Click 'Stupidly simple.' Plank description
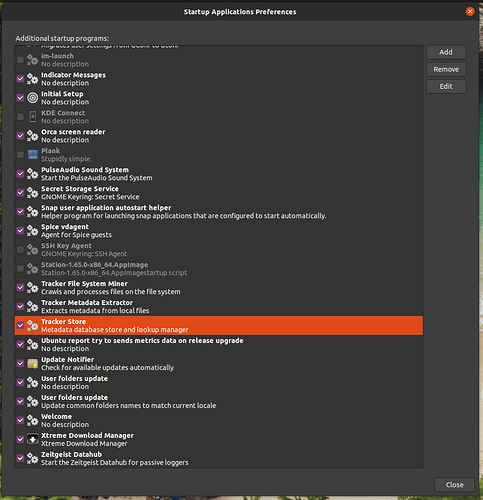 pos(66,159)
